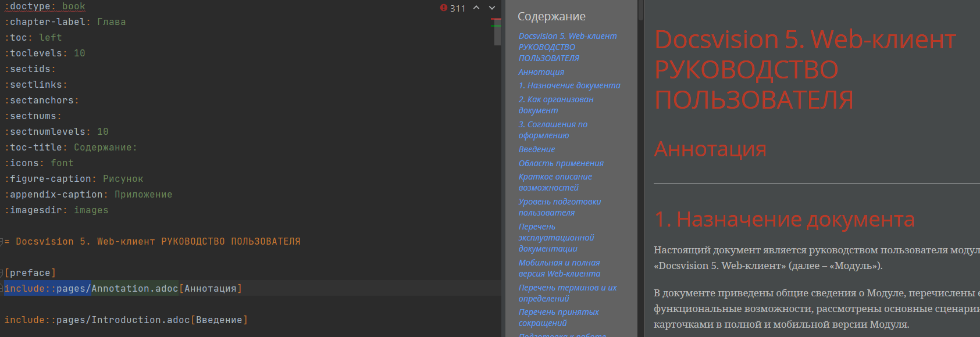Click the red error indicator icon

[444, 8]
